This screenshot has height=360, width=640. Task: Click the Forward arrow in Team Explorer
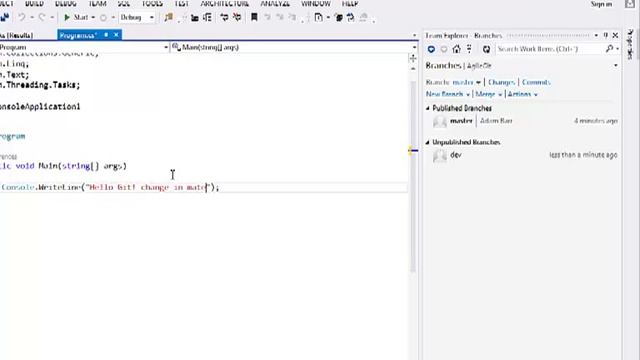[x=444, y=49]
